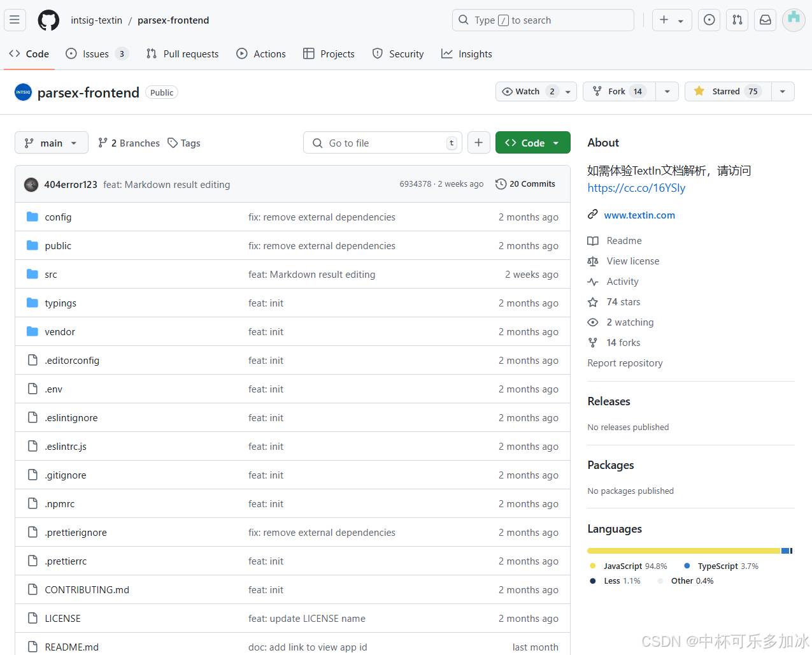Open the notifications inbox icon
Image resolution: width=812 pixels, height=655 pixels.
[766, 20]
